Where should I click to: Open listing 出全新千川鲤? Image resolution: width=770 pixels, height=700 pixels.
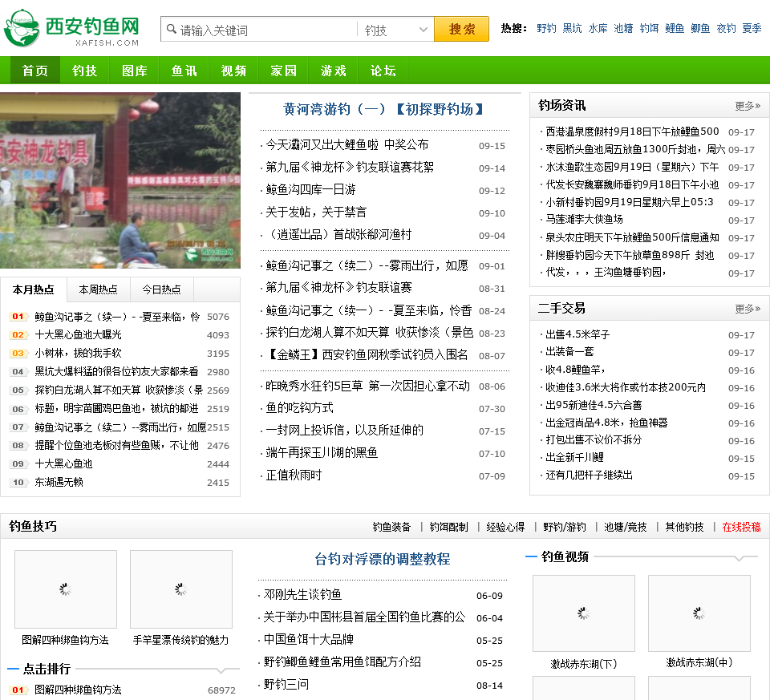[x=574, y=458]
